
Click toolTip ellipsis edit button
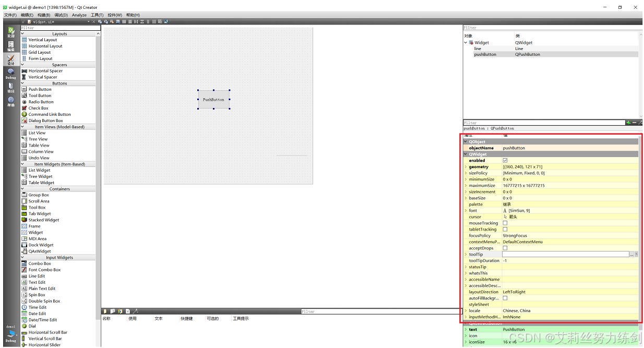tap(631, 255)
